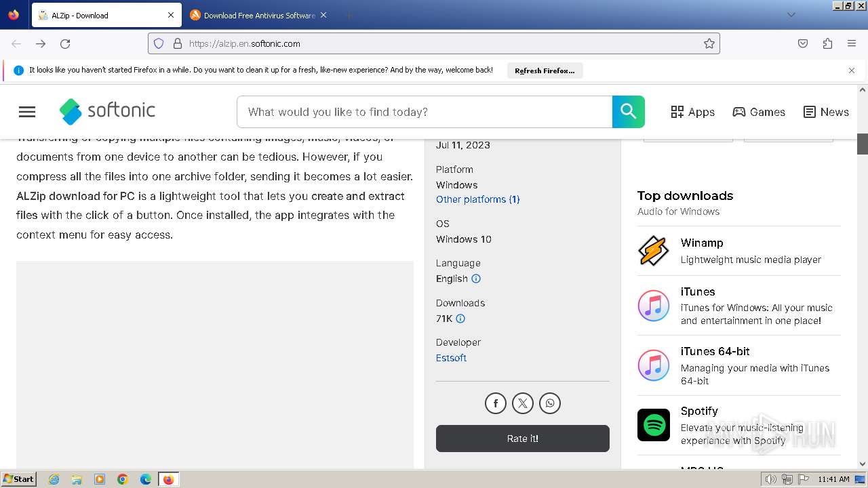Share page via WhatsApp icon
This screenshot has height=488, width=868.
pos(550,403)
